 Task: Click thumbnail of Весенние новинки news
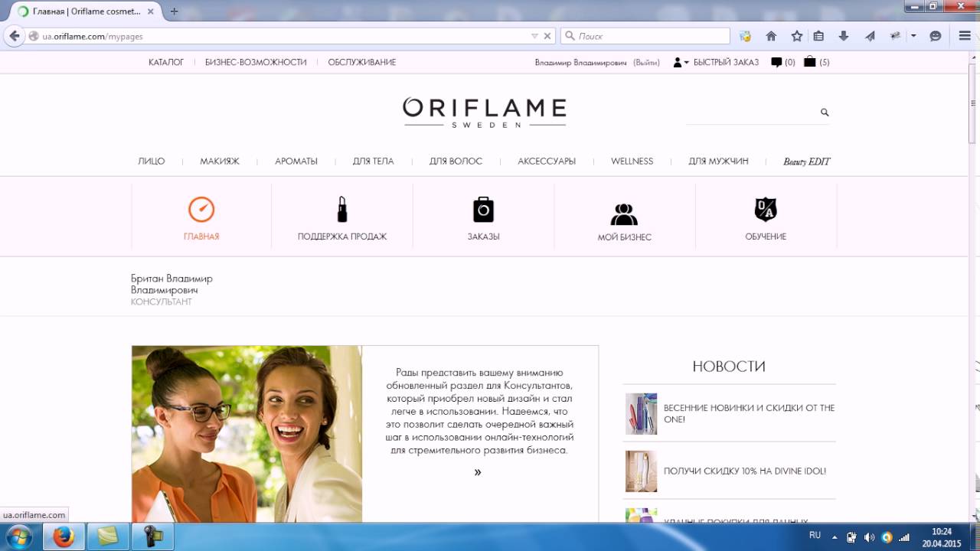pos(641,414)
